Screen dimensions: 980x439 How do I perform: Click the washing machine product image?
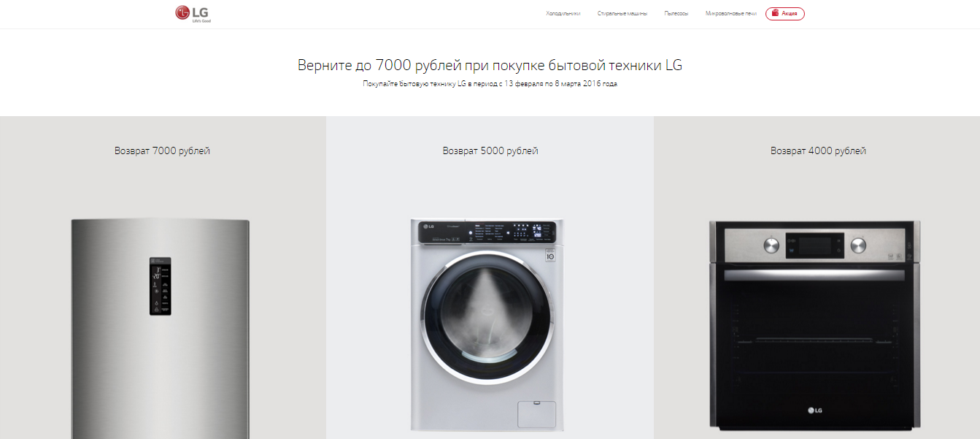click(x=487, y=325)
